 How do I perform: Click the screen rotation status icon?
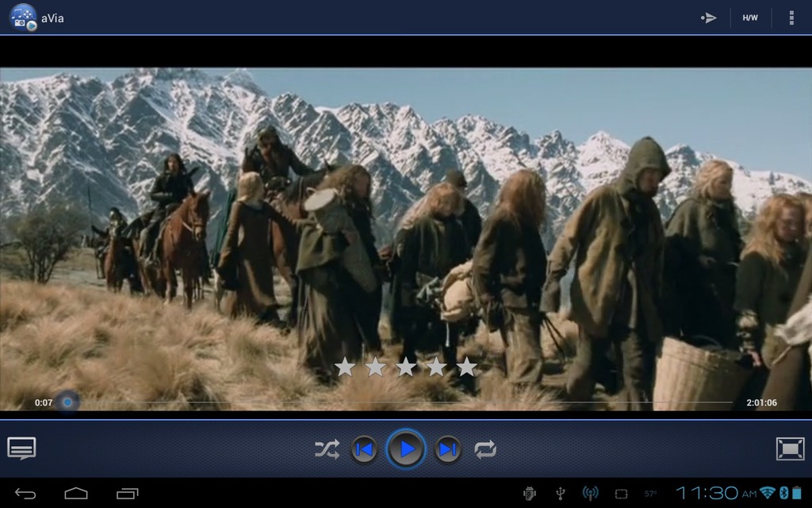[x=622, y=494]
